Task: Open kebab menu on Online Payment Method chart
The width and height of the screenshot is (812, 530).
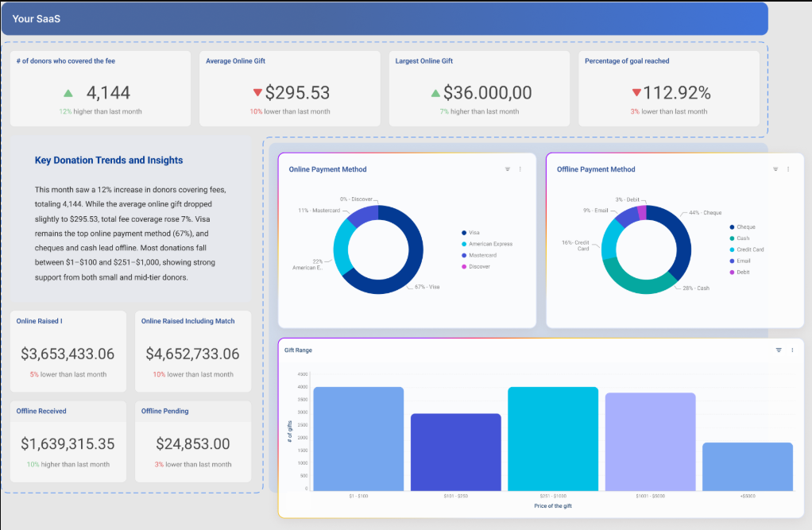Action: click(x=520, y=169)
